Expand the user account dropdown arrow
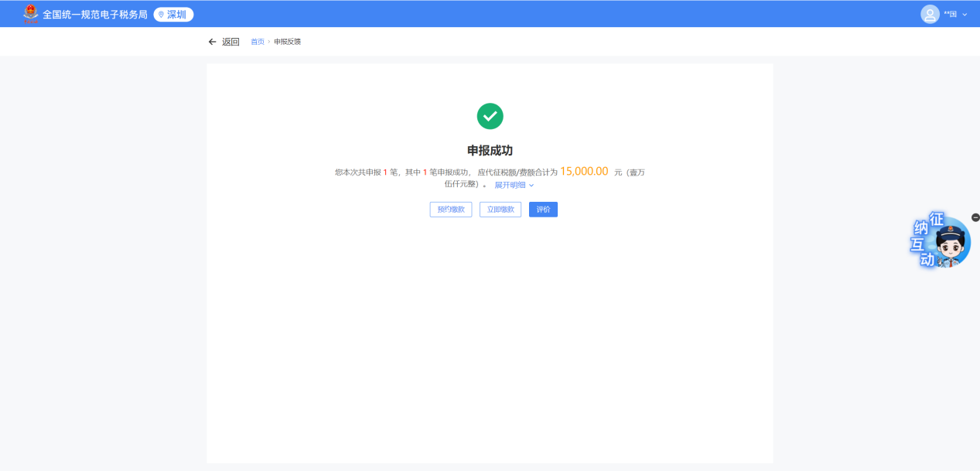980x471 pixels. tap(965, 15)
